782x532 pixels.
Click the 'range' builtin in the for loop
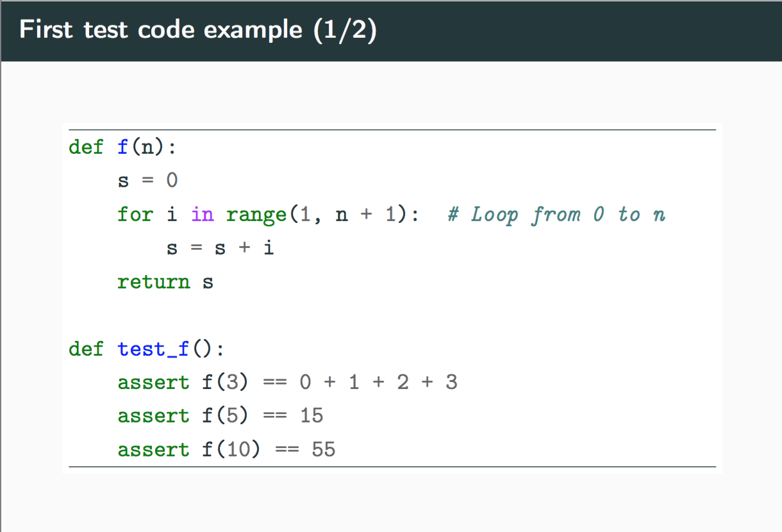(x=256, y=215)
